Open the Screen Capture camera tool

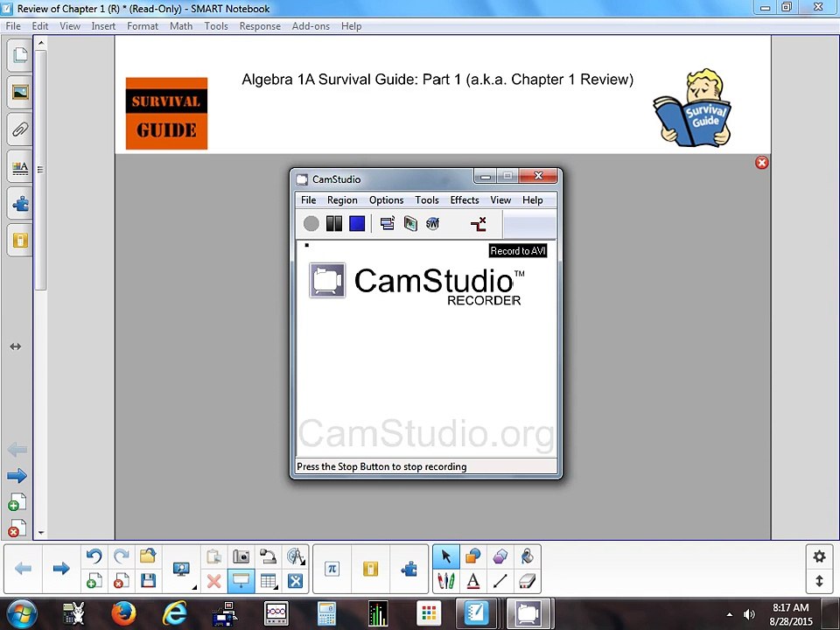click(x=241, y=556)
